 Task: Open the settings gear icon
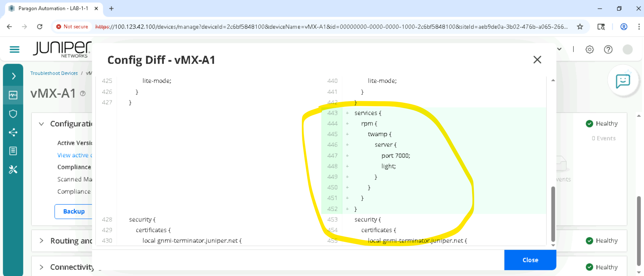click(x=590, y=49)
